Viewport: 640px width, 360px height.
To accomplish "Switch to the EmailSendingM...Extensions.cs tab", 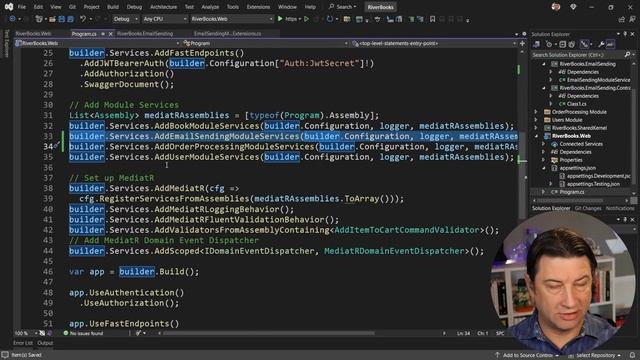I will coord(227,34).
